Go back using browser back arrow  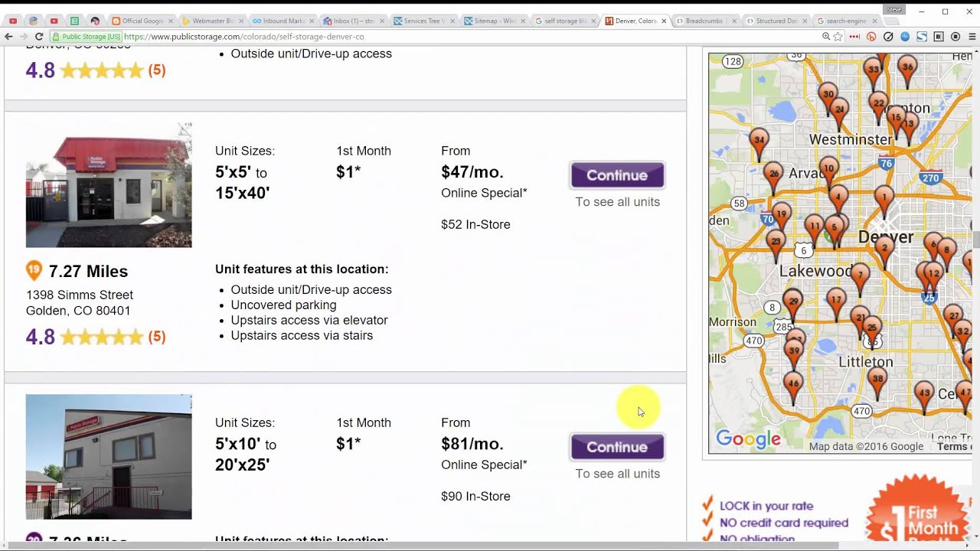[8, 36]
